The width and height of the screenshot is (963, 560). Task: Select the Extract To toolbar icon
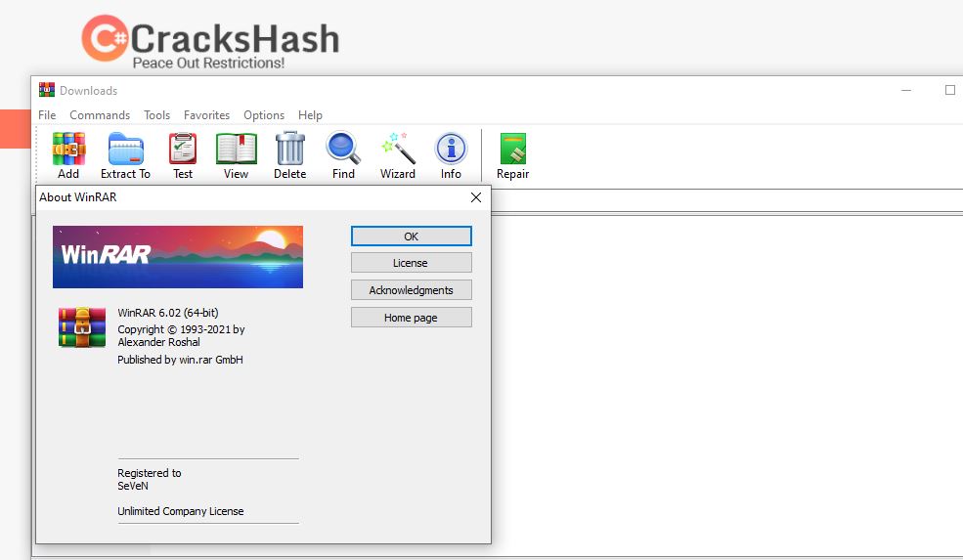click(126, 150)
